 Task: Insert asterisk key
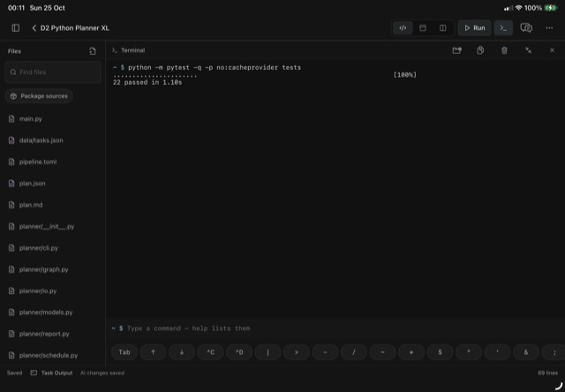point(411,352)
